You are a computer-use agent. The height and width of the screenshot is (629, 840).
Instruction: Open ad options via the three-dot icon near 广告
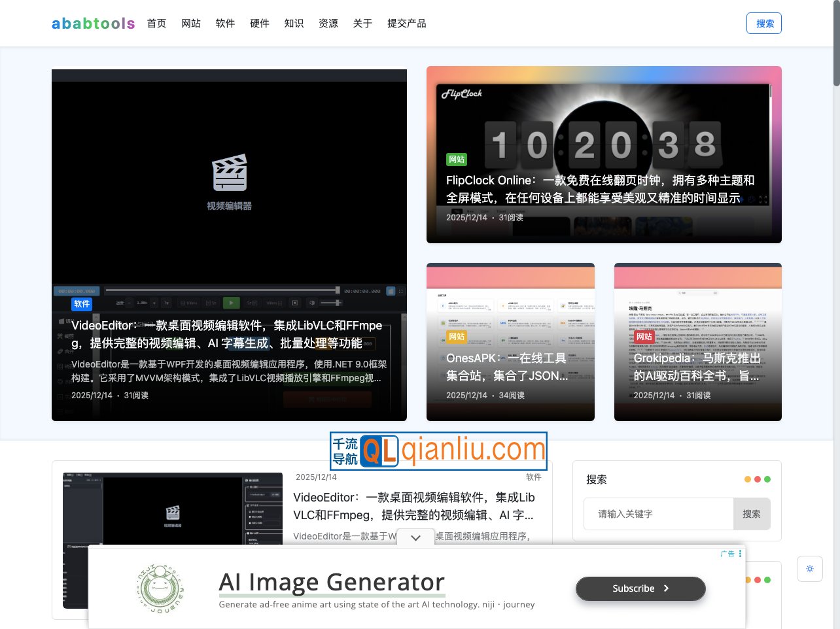(740, 554)
